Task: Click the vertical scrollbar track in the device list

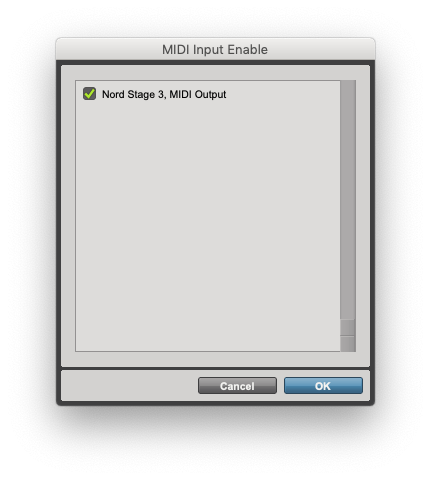Action: [348, 200]
